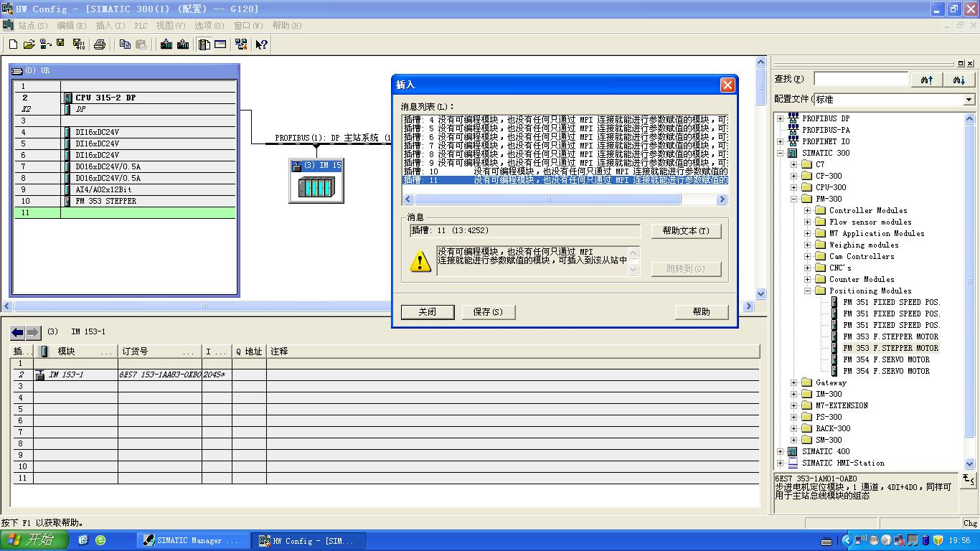The width and height of the screenshot is (980, 551).
Task: Click the 帮助文本(T) button
Action: [686, 231]
